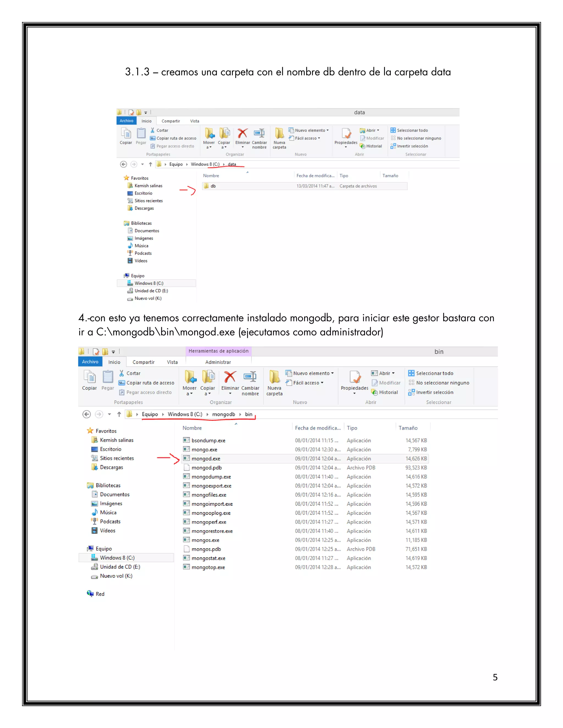Image resolution: width=563 pixels, height=728 pixels.
Task: Open Nuevo elemento dropdown in bin window
Action: (x=310, y=373)
